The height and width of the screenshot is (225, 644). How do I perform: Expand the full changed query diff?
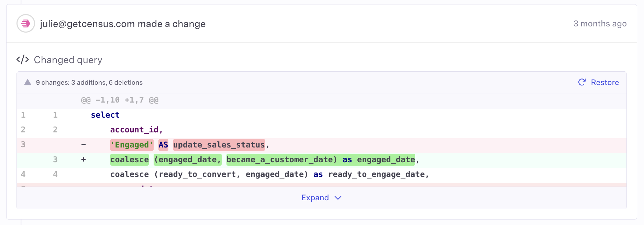click(x=315, y=198)
